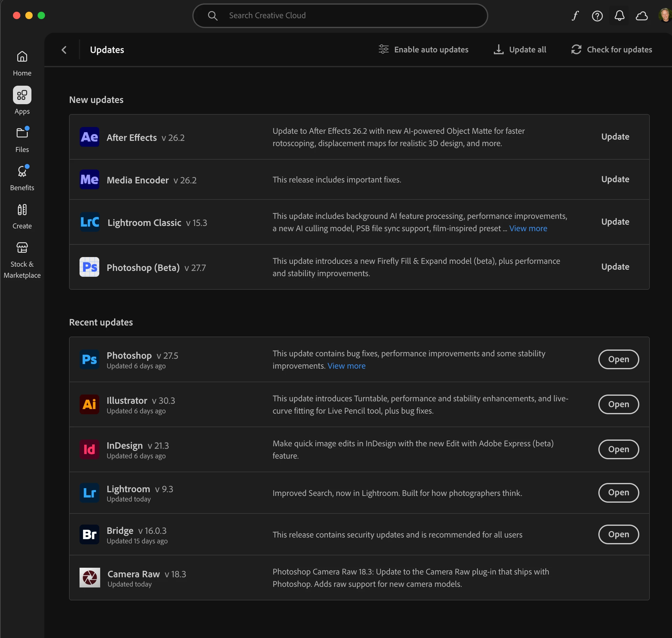
Task: Click the Create sidebar icon
Action: coord(22,216)
